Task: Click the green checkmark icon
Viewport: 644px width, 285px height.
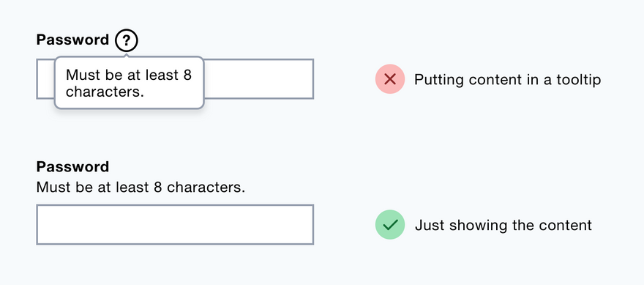Action: [390, 224]
